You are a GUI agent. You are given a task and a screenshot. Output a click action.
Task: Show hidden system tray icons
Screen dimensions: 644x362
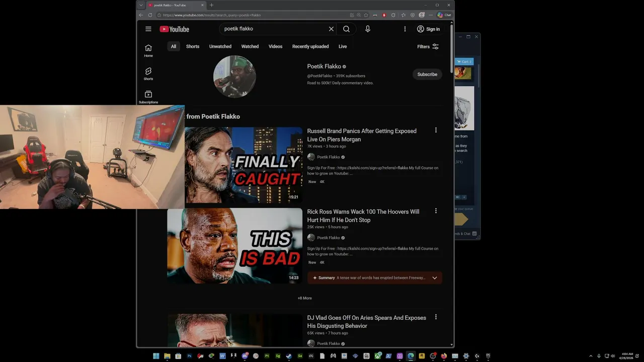[x=591, y=356]
